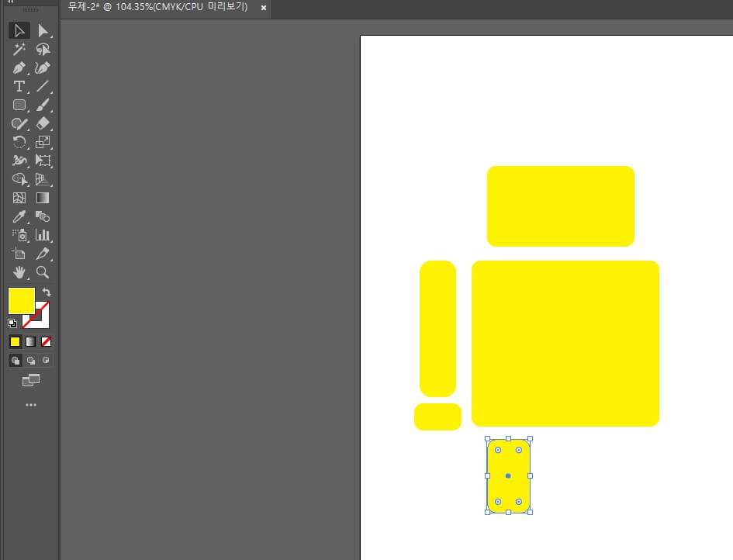Screen dimensions: 733x560
Task: Select the Symbol Sprayer tool
Action: point(19,235)
